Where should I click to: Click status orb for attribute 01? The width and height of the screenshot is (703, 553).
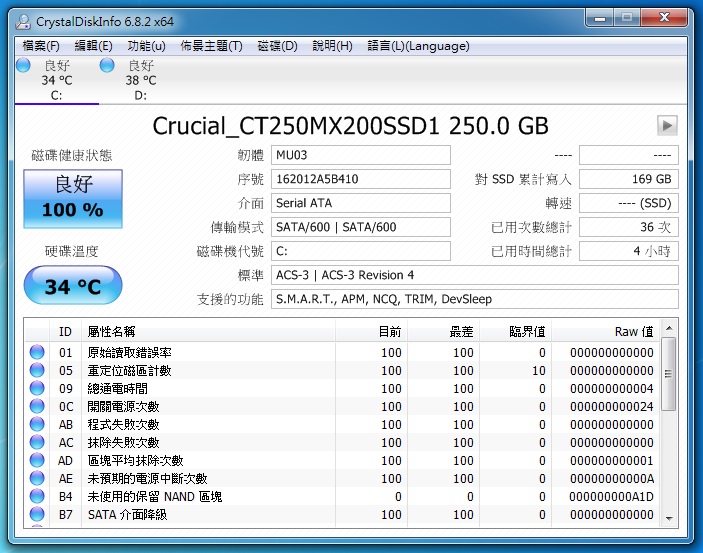tap(37, 352)
